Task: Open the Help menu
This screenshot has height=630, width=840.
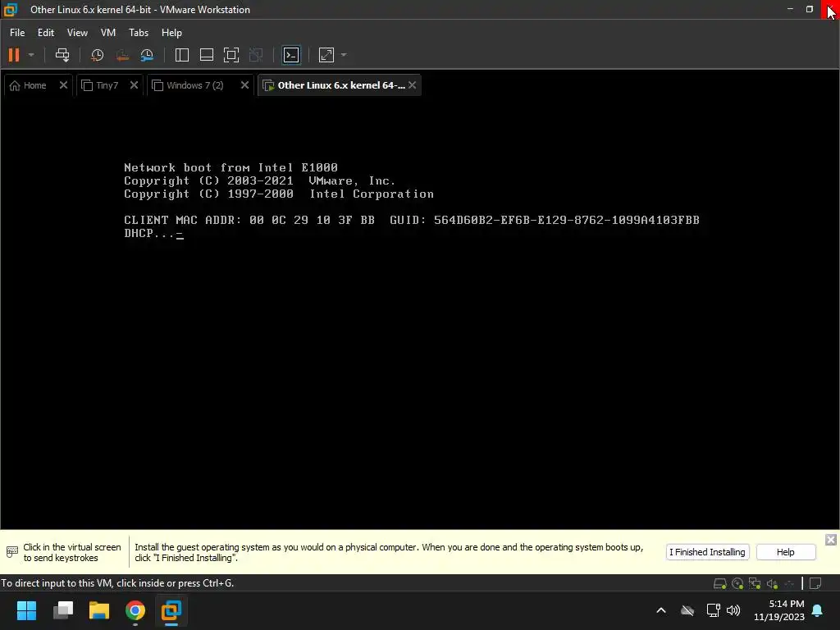Action: (x=171, y=33)
